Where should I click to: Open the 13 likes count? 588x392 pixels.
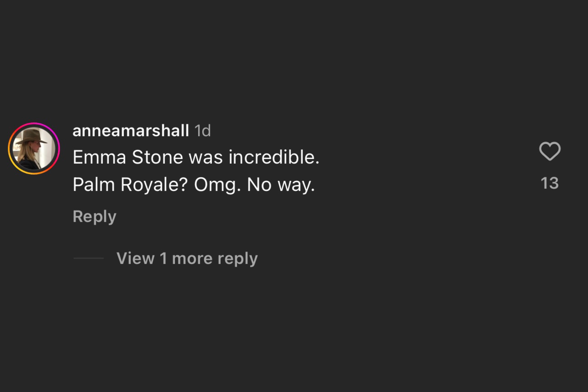pos(549,183)
